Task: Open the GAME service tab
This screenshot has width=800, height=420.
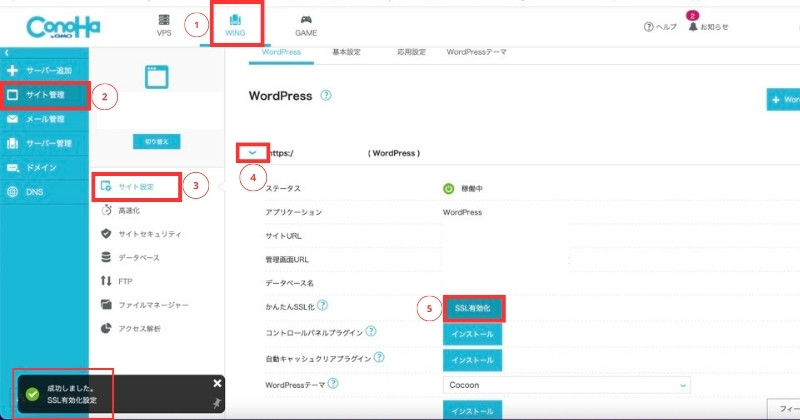Action: [x=306, y=26]
